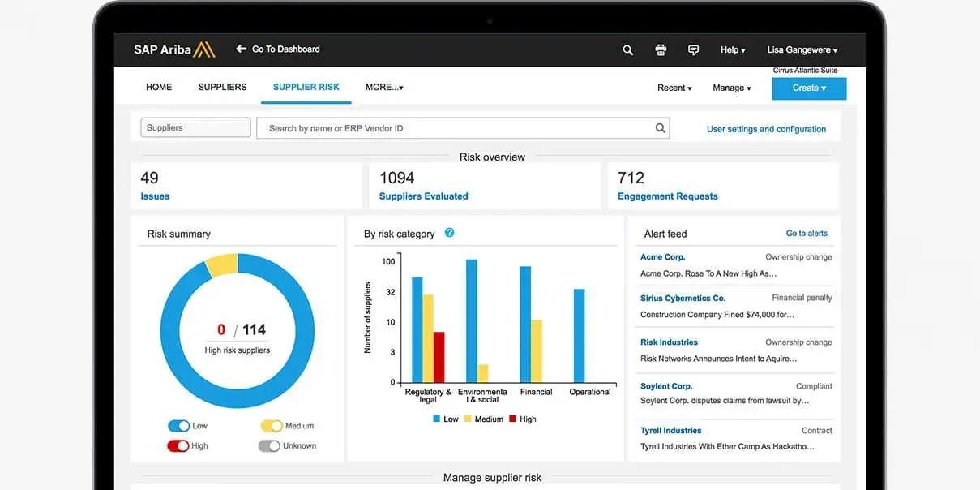
Task: Open the chat message icon in header
Action: [x=693, y=50]
